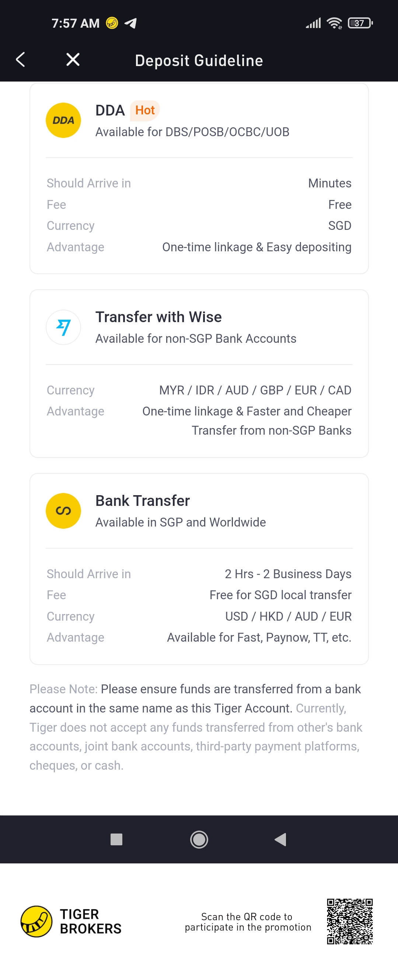398x980 pixels.
Task: Choose Transfer with Wise option
Action: 158,317
